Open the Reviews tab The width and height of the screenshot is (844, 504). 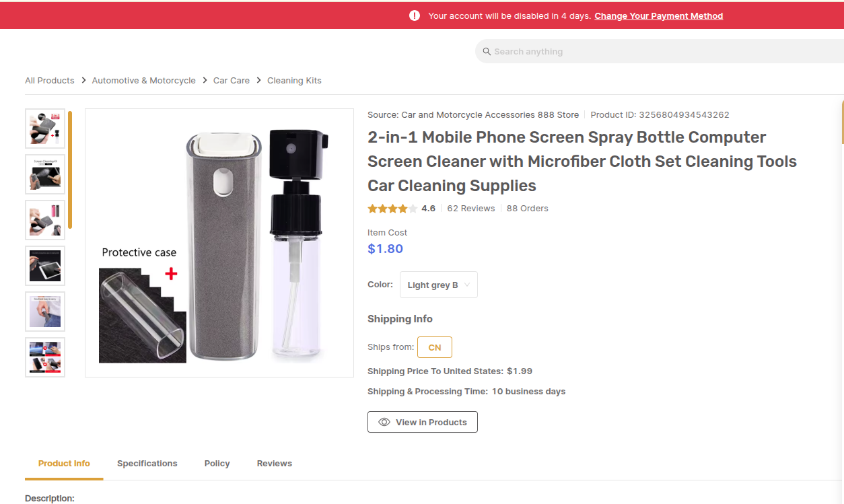(274, 463)
